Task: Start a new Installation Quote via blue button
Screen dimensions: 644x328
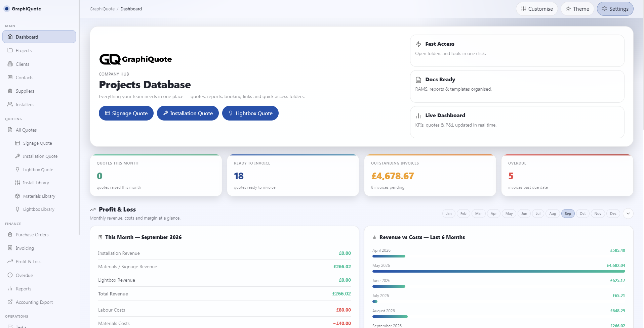Action: [x=188, y=113]
